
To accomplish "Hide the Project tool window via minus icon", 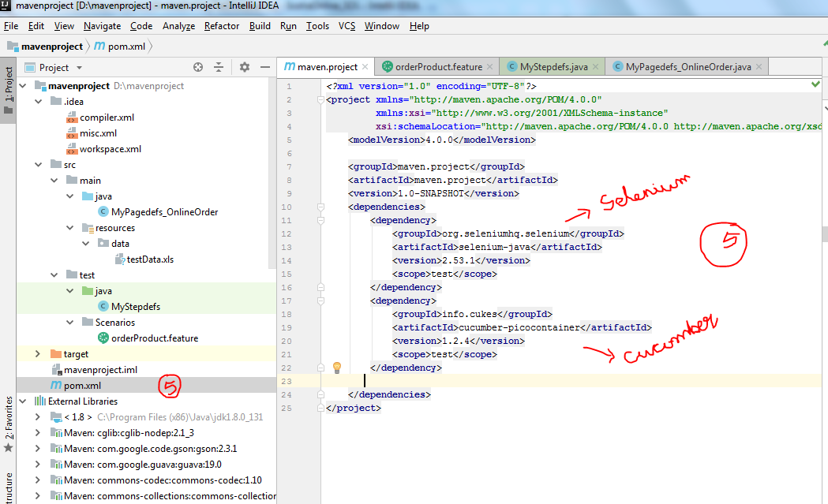I will [265, 68].
